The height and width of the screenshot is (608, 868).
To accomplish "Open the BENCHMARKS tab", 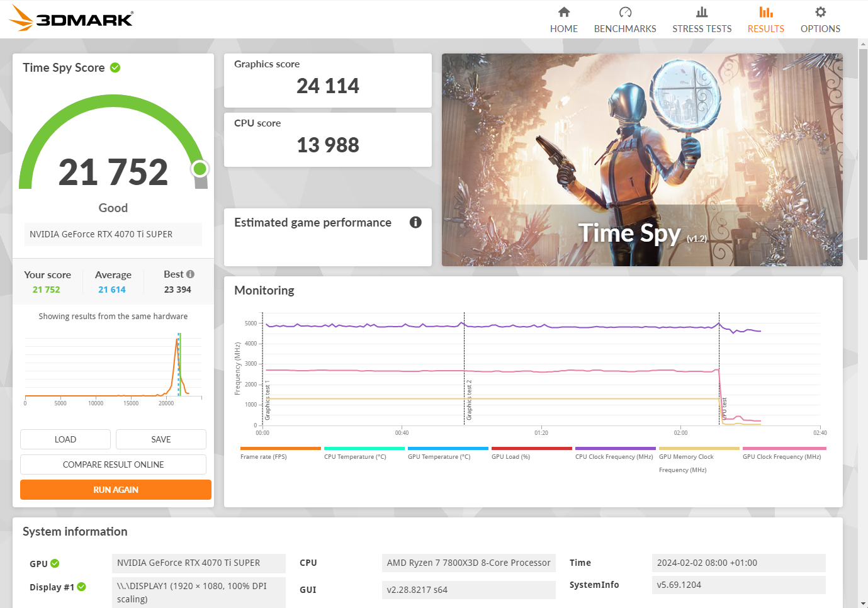I will [x=625, y=20].
